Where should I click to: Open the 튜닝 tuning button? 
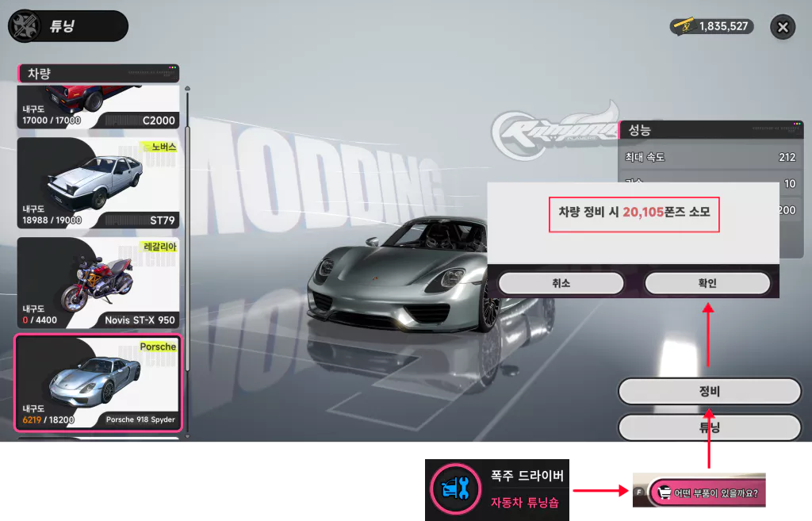710,427
